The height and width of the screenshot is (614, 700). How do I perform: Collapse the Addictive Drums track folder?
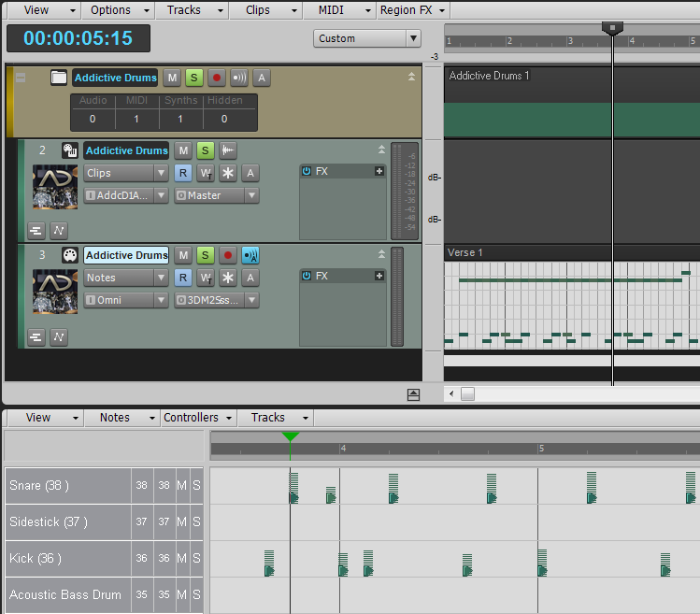(x=21, y=78)
